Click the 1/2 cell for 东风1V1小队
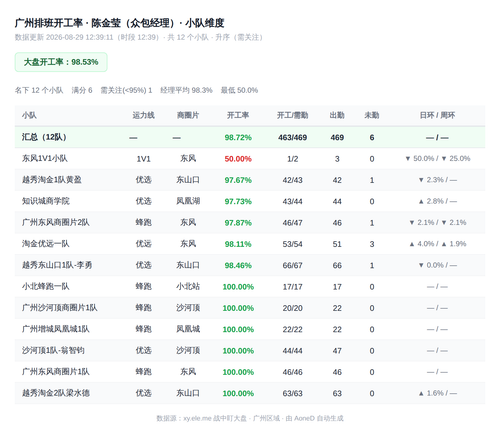 [x=292, y=159]
